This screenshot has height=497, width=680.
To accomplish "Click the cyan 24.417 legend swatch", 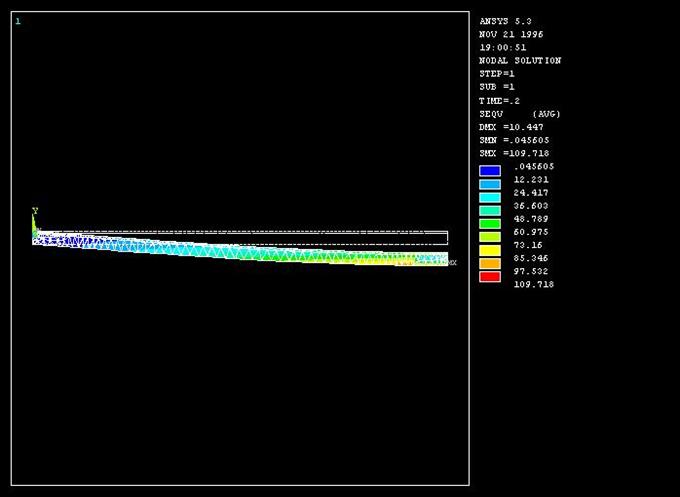I will click(x=490, y=197).
